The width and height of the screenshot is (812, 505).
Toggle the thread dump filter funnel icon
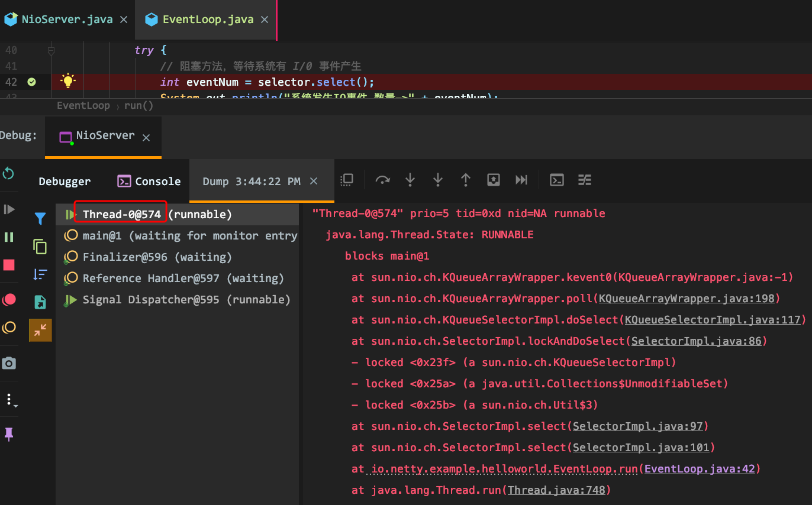pyautogui.click(x=40, y=219)
